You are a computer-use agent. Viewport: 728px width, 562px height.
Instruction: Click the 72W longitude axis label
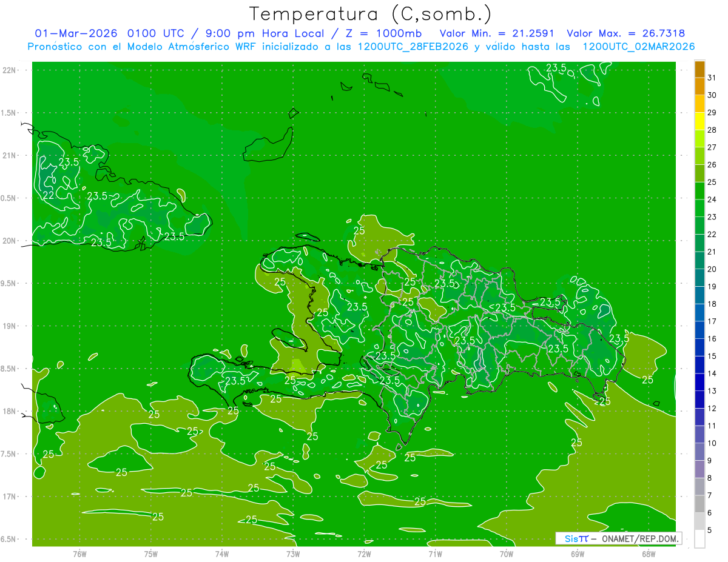pyautogui.click(x=364, y=554)
